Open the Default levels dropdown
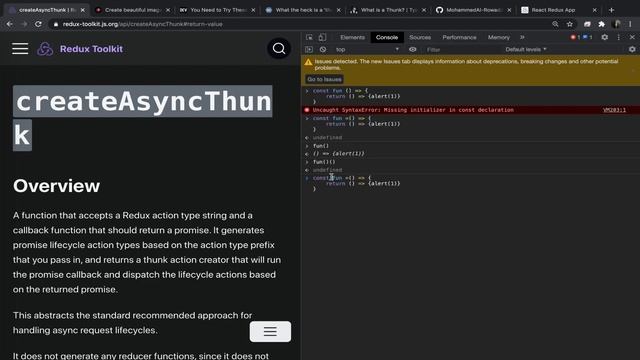640x360 pixels. 526,49
